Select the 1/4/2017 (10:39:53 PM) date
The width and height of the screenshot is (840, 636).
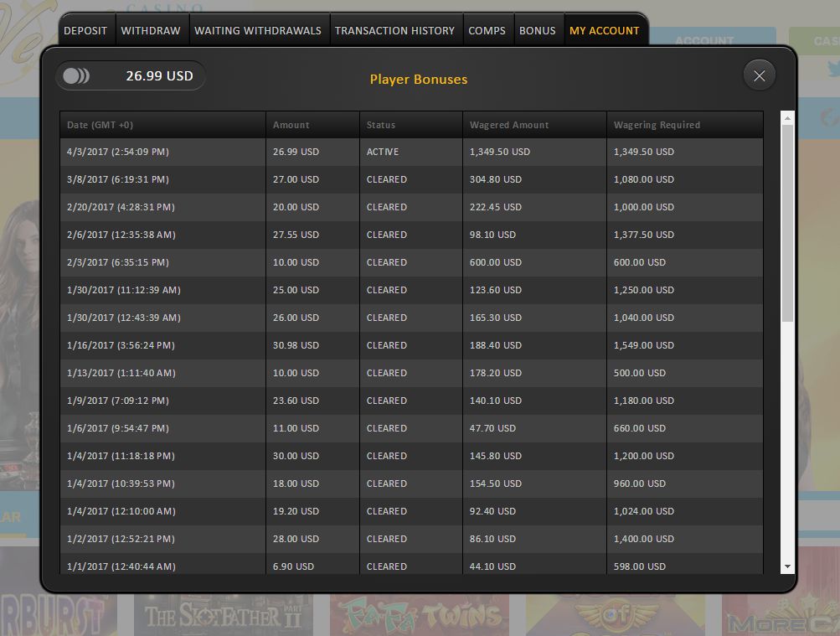tap(121, 483)
